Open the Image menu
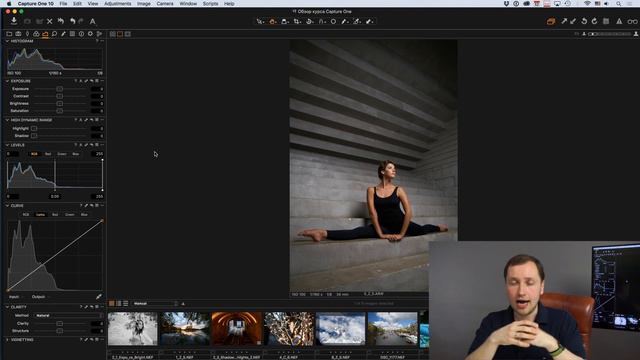 (144, 4)
